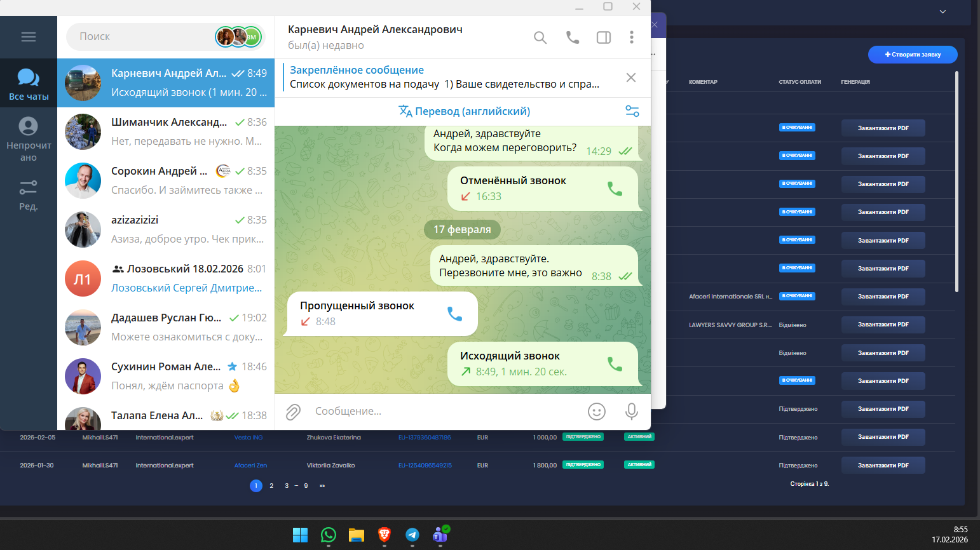Image resolution: width=980 pixels, height=550 pixels.
Task: Open translation settings sliders icon
Action: (x=632, y=111)
